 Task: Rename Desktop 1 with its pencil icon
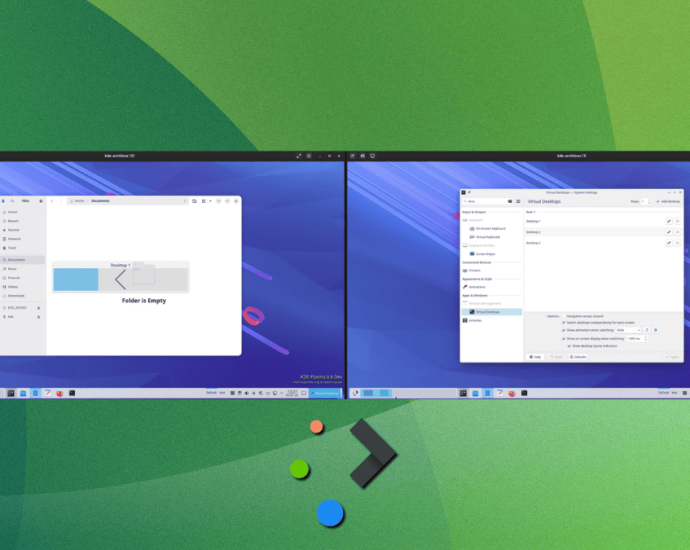(669, 221)
